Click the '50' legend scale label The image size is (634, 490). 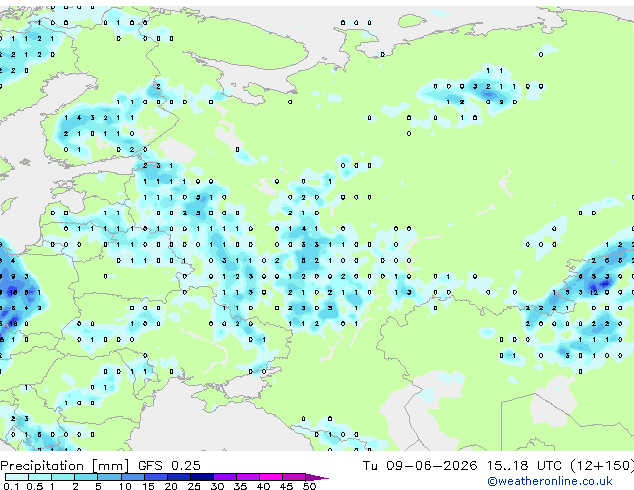pyautogui.click(x=310, y=486)
